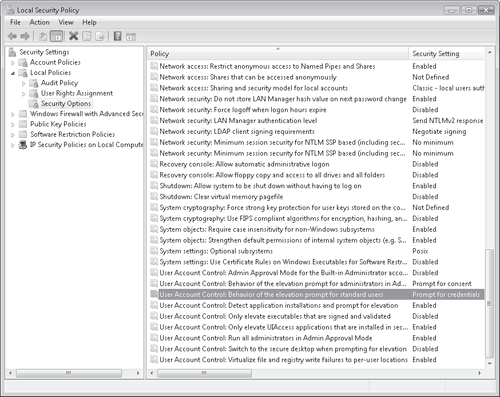Viewport: 500px width, 397px height.
Task: Expand the Public Key Policies node arrow
Action: (13, 125)
